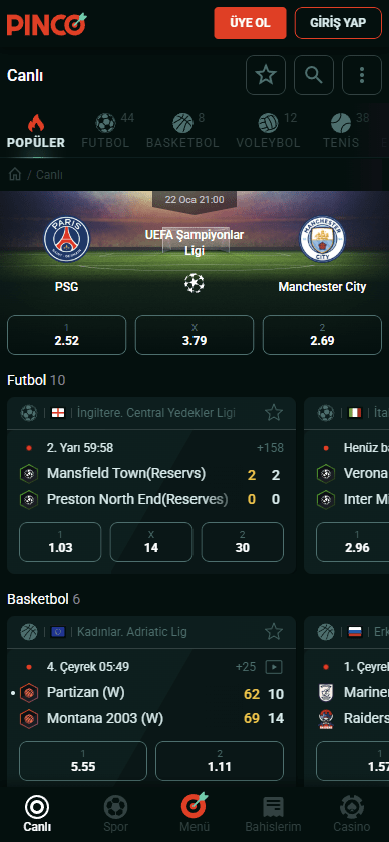Open the center Menü icon
The width and height of the screenshot is (389, 842).
(x=194, y=814)
